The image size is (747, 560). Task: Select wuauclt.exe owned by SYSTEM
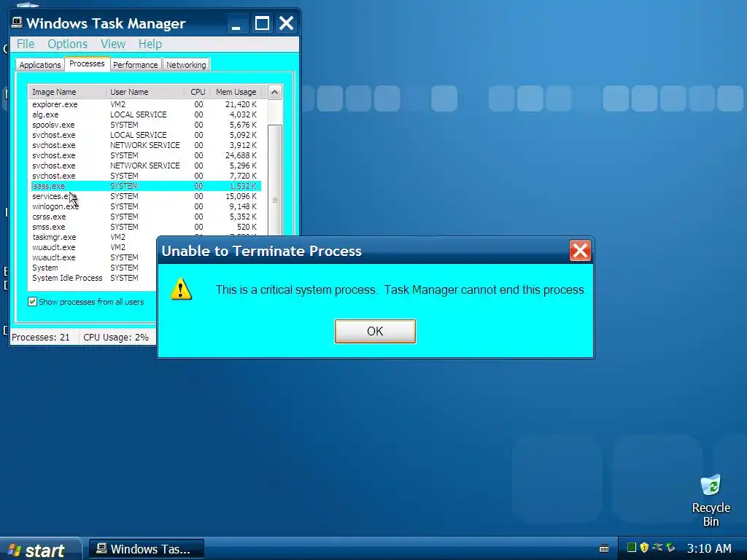[93, 257]
